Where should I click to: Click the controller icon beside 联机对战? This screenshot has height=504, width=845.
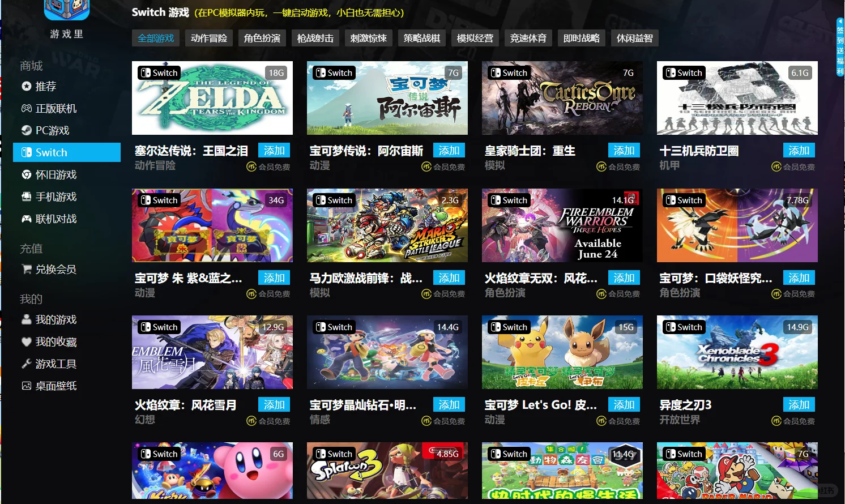pos(26,219)
